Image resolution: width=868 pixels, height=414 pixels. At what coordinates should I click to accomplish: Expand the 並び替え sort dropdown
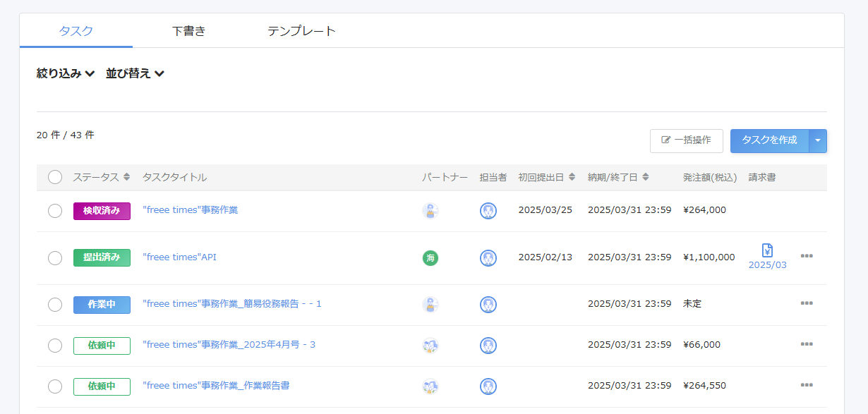135,73
